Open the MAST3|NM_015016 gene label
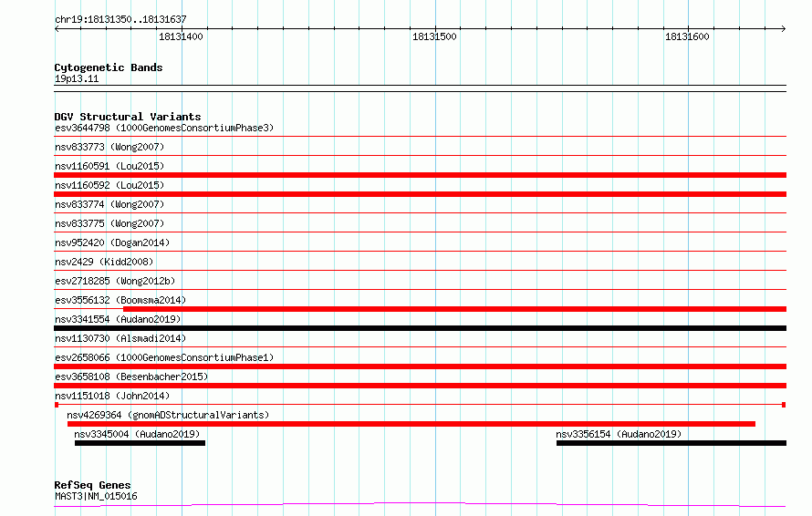This screenshot has width=812, height=516. pyautogui.click(x=96, y=496)
